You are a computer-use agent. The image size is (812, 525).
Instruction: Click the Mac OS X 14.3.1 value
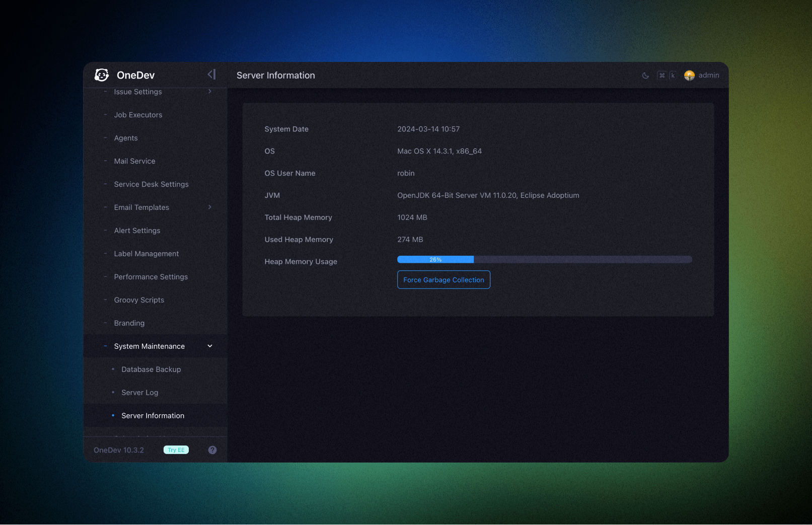point(439,151)
